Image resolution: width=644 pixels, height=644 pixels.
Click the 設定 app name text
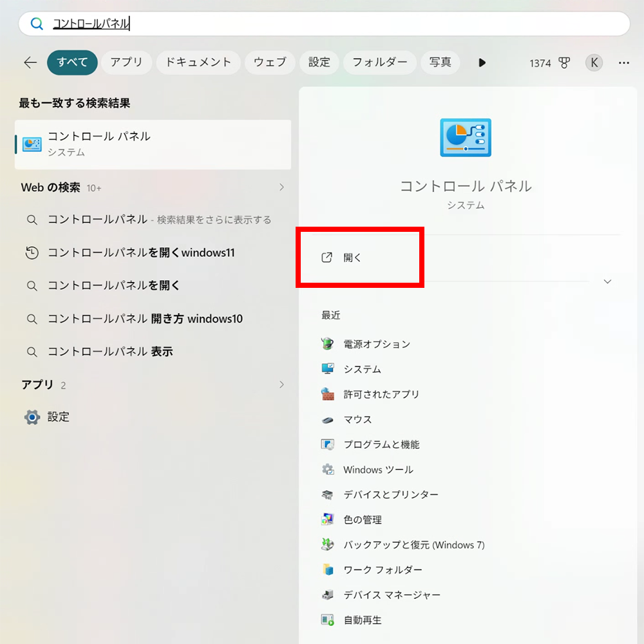click(59, 417)
